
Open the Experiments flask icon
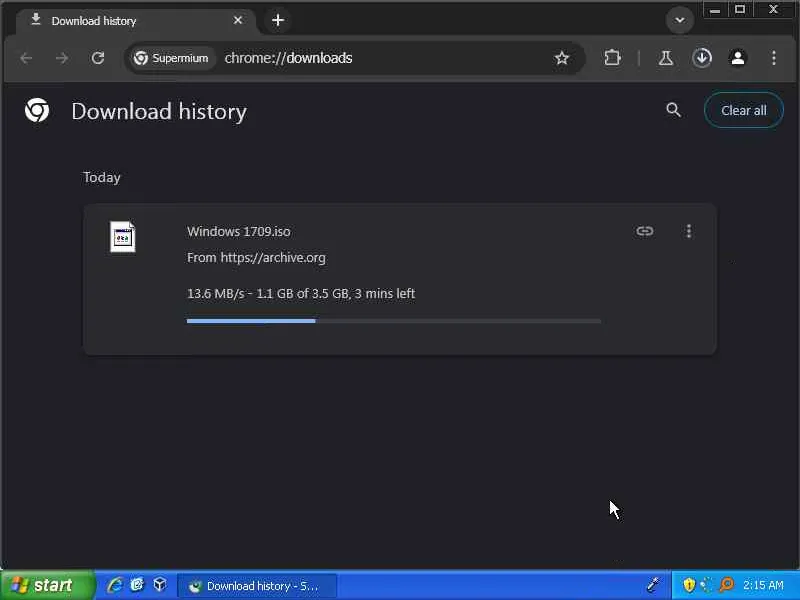[666, 58]
